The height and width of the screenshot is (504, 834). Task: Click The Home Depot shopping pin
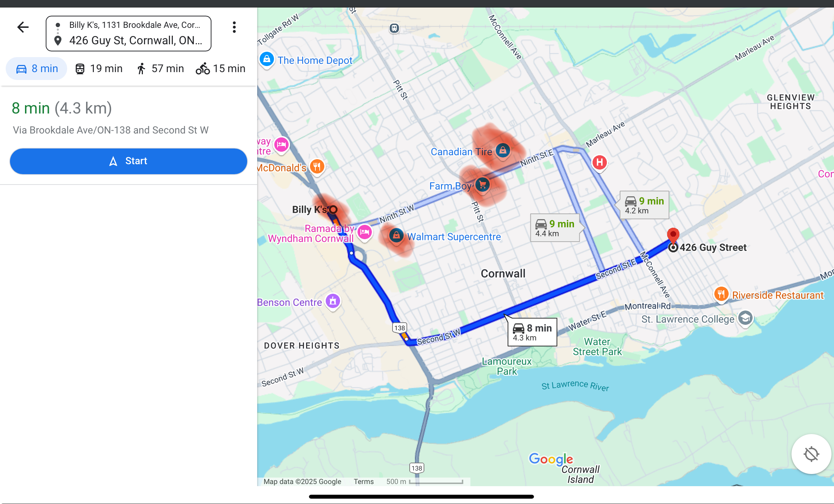(267, 59)
